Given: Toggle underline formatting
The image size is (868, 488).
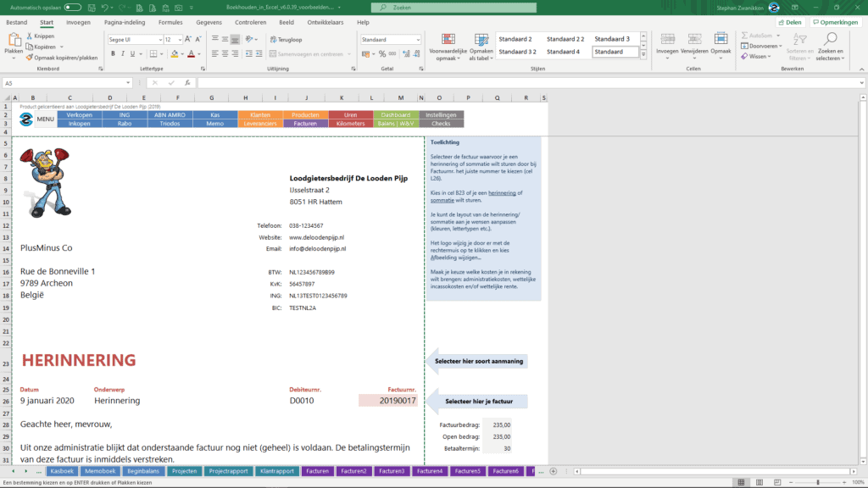Looking at the screenshot, I should point(132,53).
